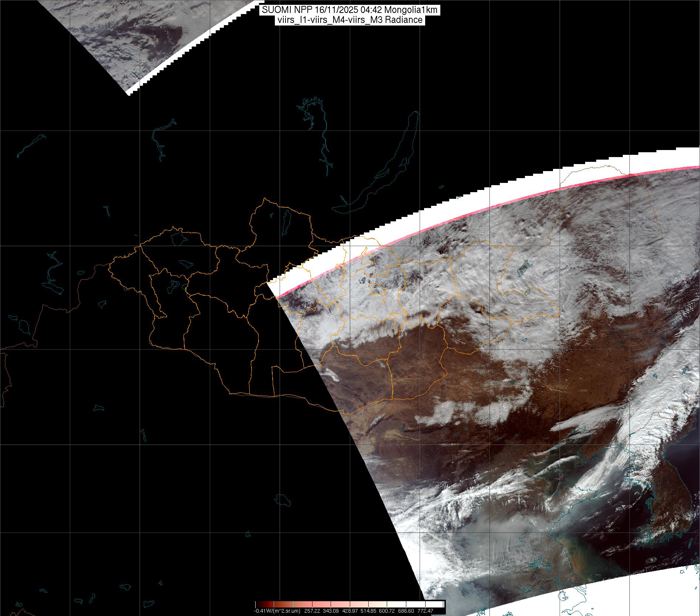Click the 772.47 colorbar tick label
The height and width of the screenshot is (616, 700).
426,611
